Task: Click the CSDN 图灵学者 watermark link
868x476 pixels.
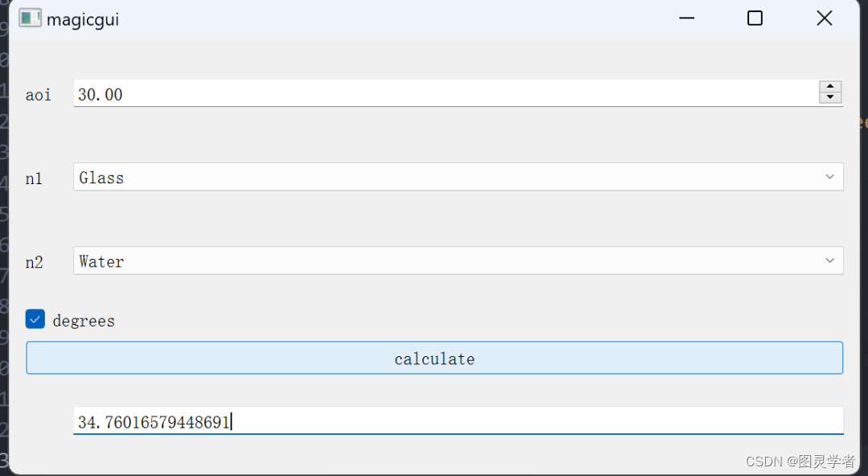Action: [800, 462]
